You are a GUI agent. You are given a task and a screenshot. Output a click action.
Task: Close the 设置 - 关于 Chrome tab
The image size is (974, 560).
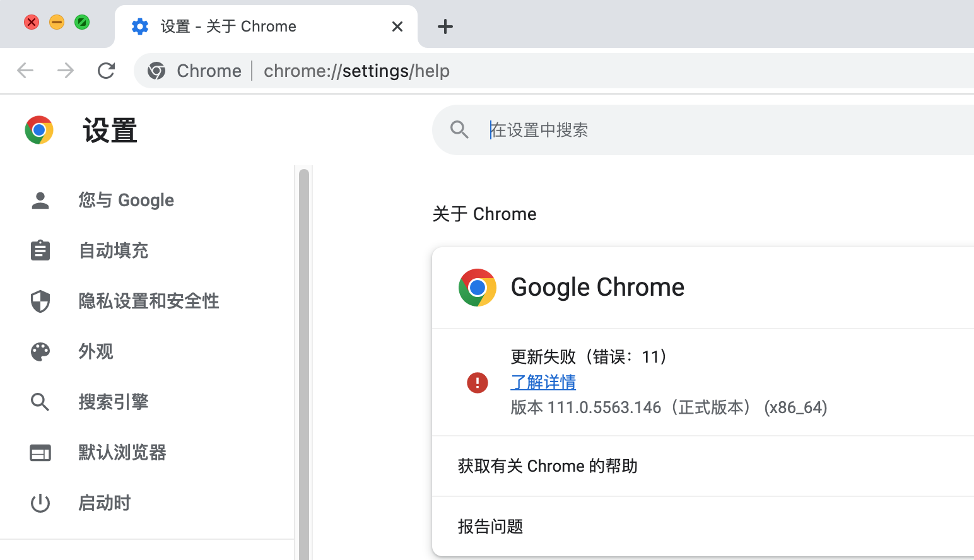(x=397, y=26)
